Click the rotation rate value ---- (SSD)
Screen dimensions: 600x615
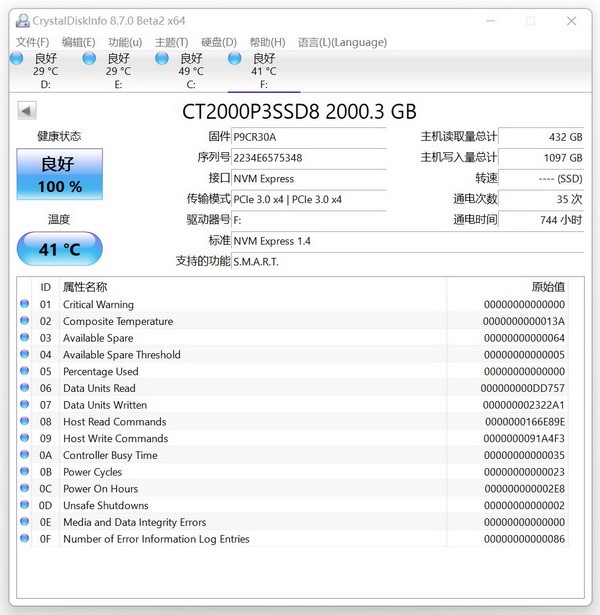(x=541, y=179)
